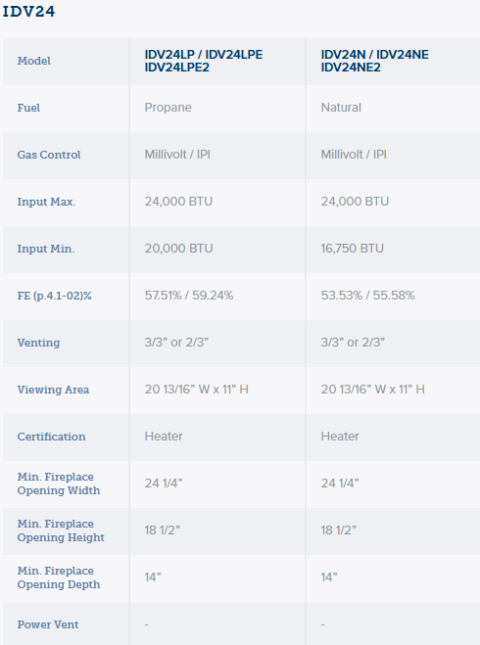Click the Propane fuel cell
This screenshot has height=645, width=480.
click(x=168, y=108)
